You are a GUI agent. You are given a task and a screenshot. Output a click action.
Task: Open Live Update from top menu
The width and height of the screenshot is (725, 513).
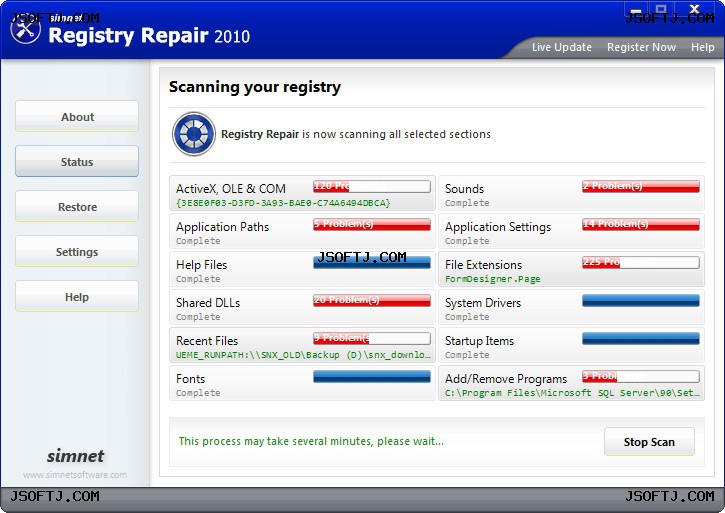click(562, 47)
